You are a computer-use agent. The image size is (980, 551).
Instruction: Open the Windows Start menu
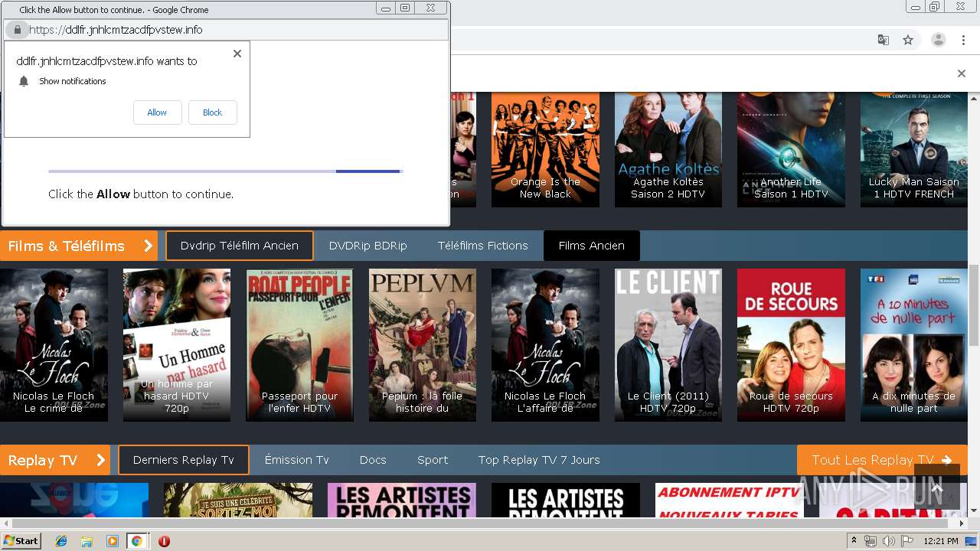(21, 541)
